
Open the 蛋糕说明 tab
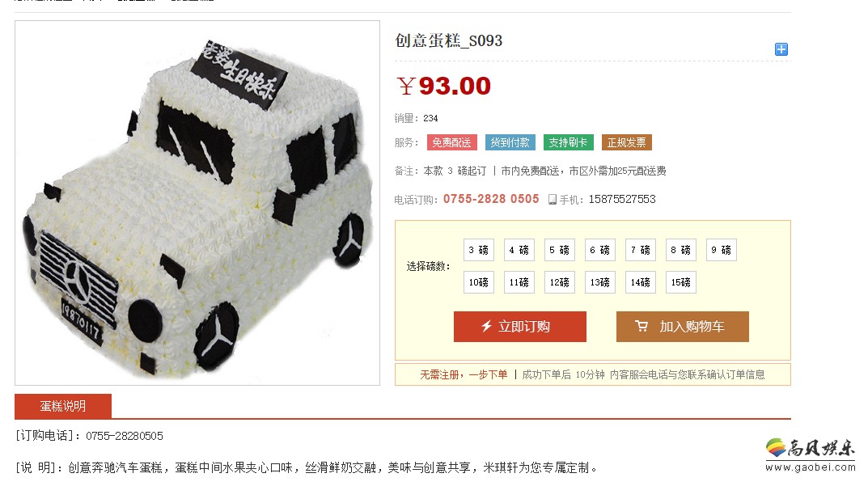[63, 406]
